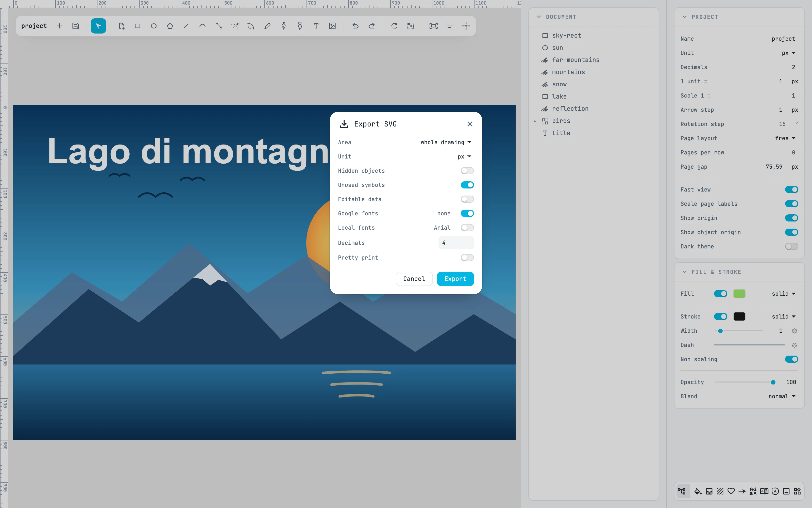Toggle Google fonts switch
The height and width of the screenshot is (508, 812).
(x=467, y=213)
